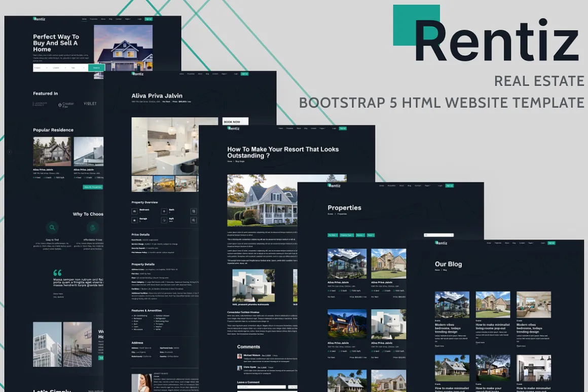Click the Rentiz logo on the blog article mockup
Viewport: 588px width, 392px height.
(x=234, y=128)
